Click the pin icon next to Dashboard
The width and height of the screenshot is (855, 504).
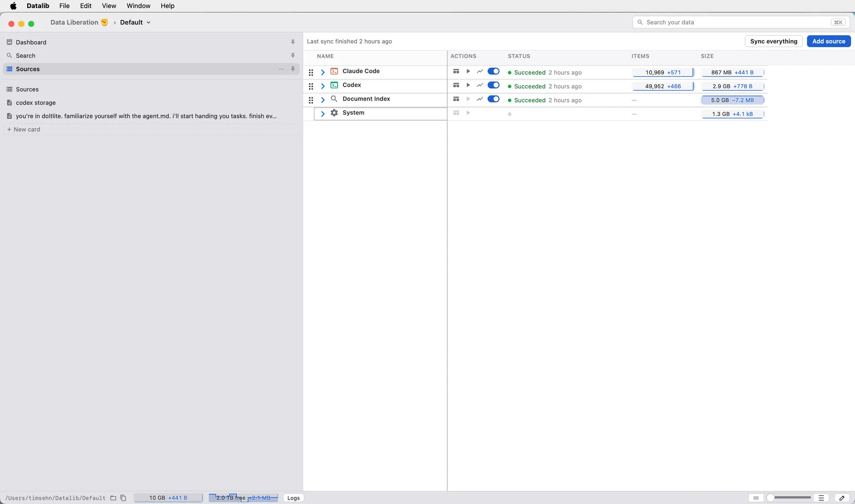click(293, 42)
